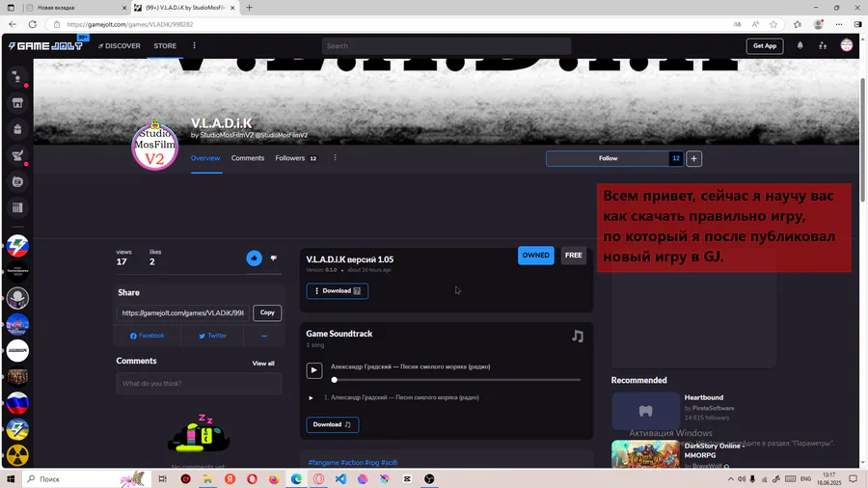Dislike the game with thumbs down

274,258
